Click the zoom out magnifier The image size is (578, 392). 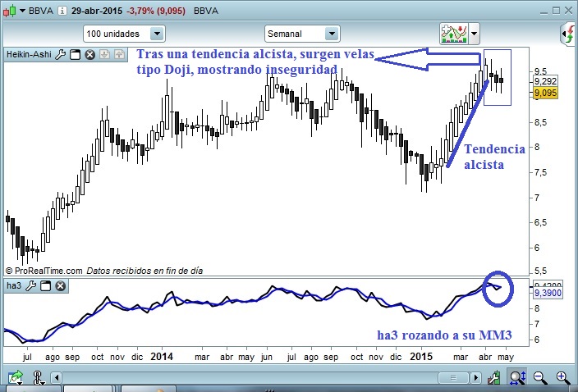point(540,377)
